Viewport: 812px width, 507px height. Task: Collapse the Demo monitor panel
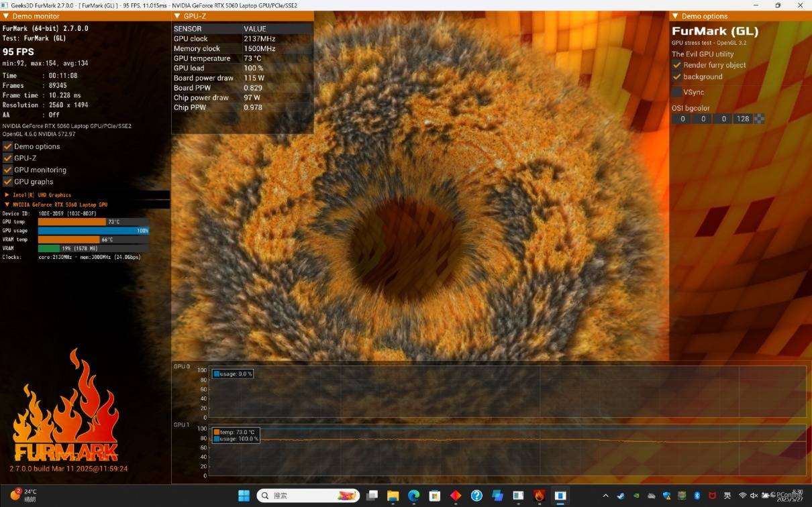coord(6,16)
